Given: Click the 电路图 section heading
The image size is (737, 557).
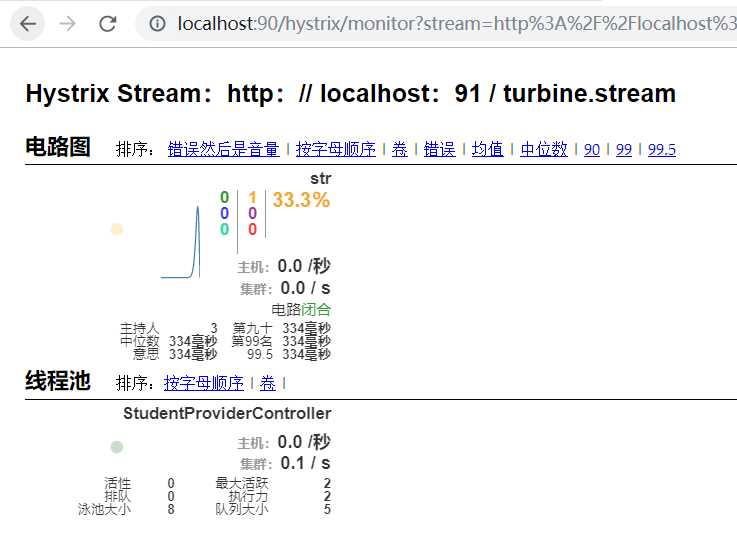Looking at the screenshot, I should 57,147.
